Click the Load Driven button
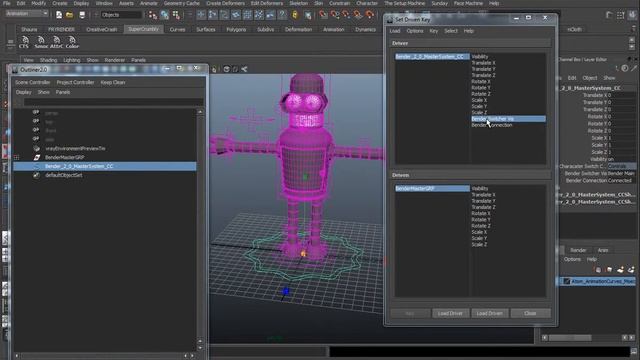 point(489,313)
